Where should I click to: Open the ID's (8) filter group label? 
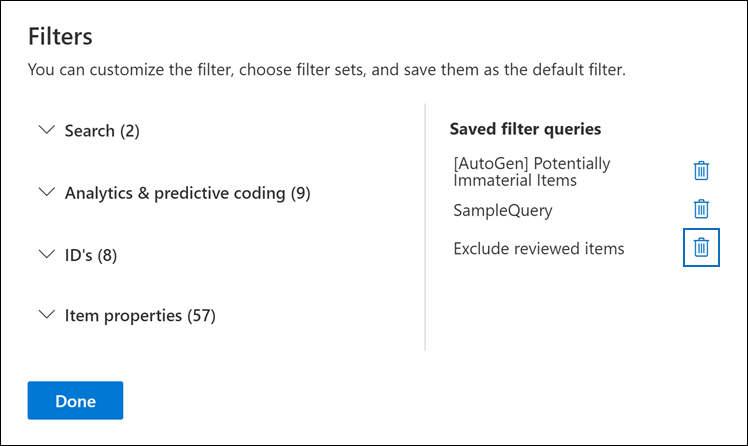[x=91, y=255]
